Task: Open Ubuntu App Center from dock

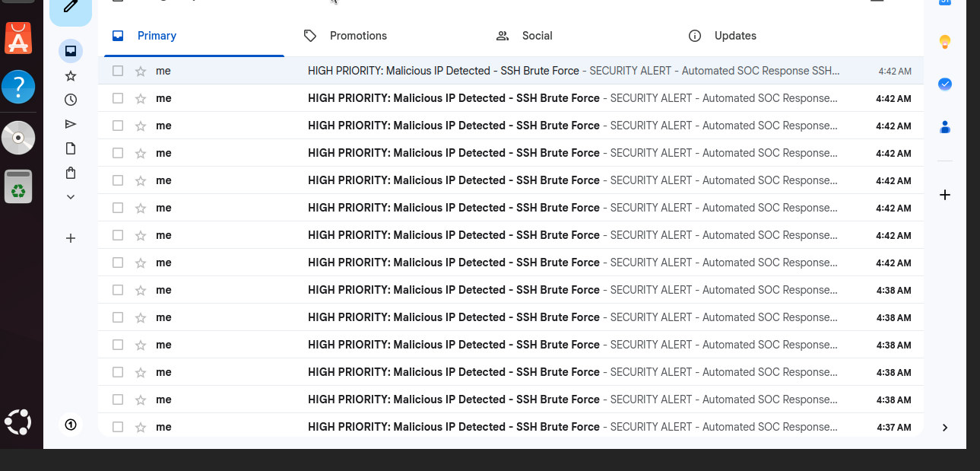Action: [x=18, y=37]
